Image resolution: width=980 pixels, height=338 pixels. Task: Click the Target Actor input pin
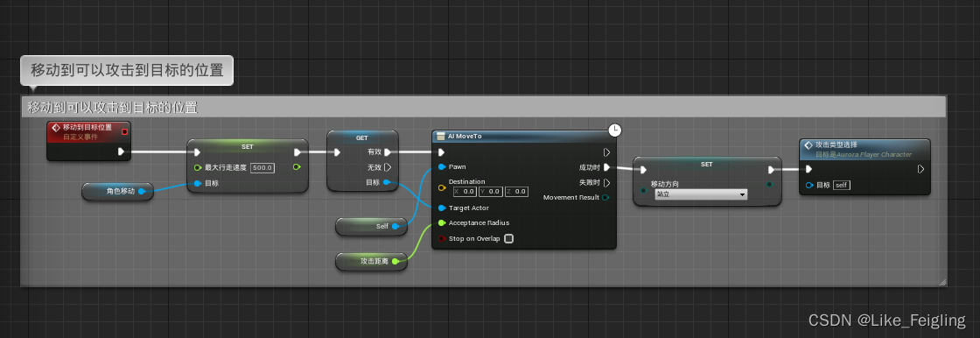(x=442, y=208)
